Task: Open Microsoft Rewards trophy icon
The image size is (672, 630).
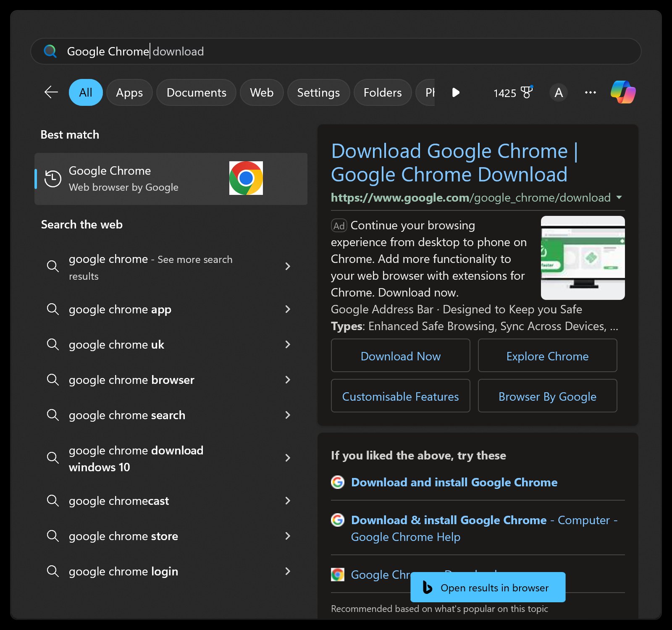Action: (527, 92)
